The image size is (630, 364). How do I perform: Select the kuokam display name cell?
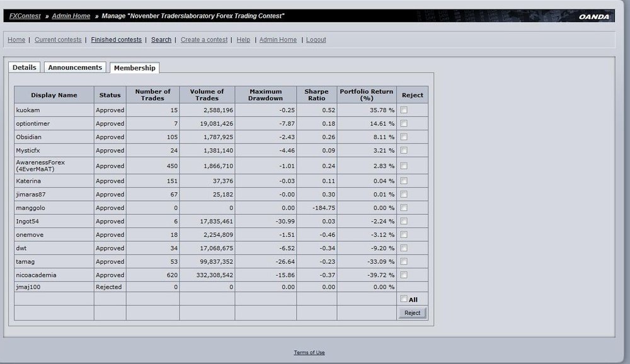point(54,110)
